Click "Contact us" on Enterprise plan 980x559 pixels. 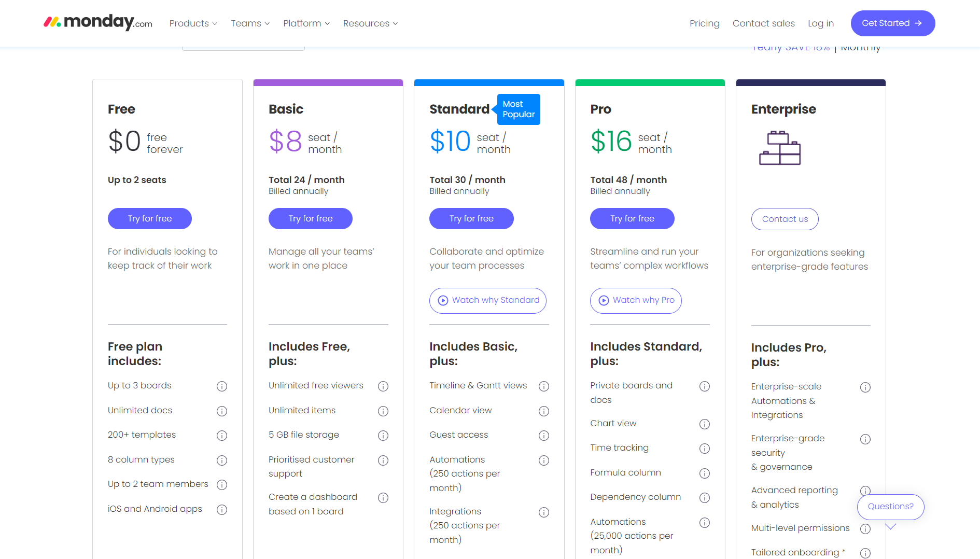click(785, 219)
